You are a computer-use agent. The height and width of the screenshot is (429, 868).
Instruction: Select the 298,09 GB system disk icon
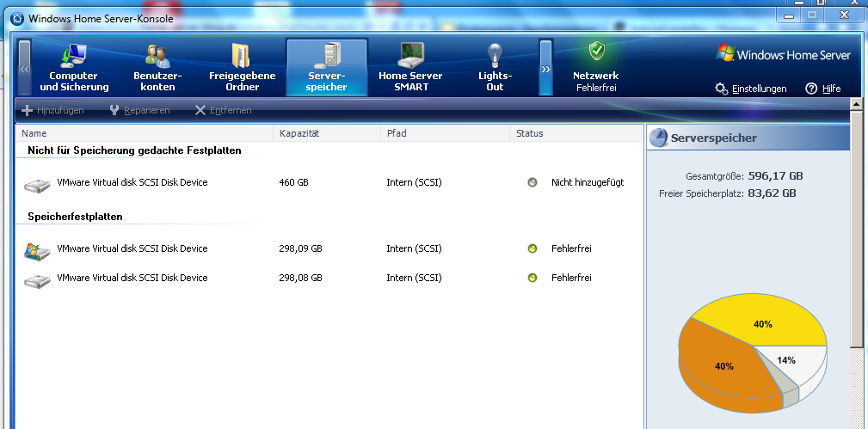pos(37,251)
